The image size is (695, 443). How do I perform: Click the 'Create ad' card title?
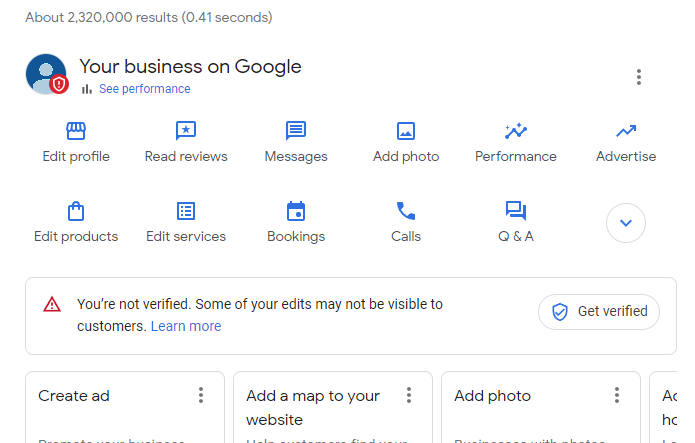(x=74, y=396)
